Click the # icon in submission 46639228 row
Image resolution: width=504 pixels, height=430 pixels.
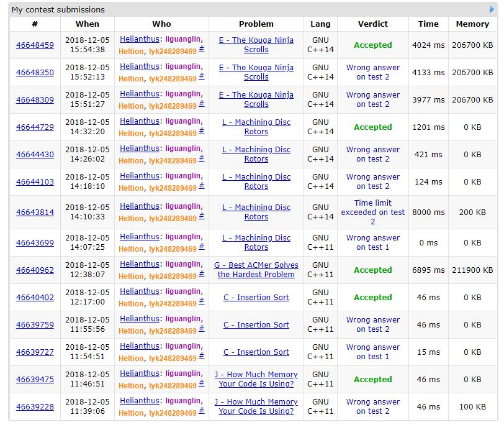(x=201, y=411)
